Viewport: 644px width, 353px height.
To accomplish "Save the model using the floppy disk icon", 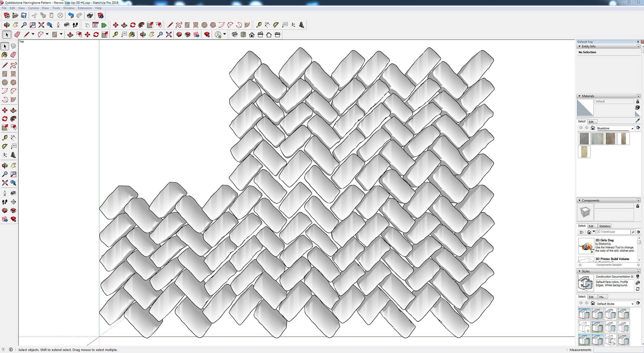I will 24,15.
